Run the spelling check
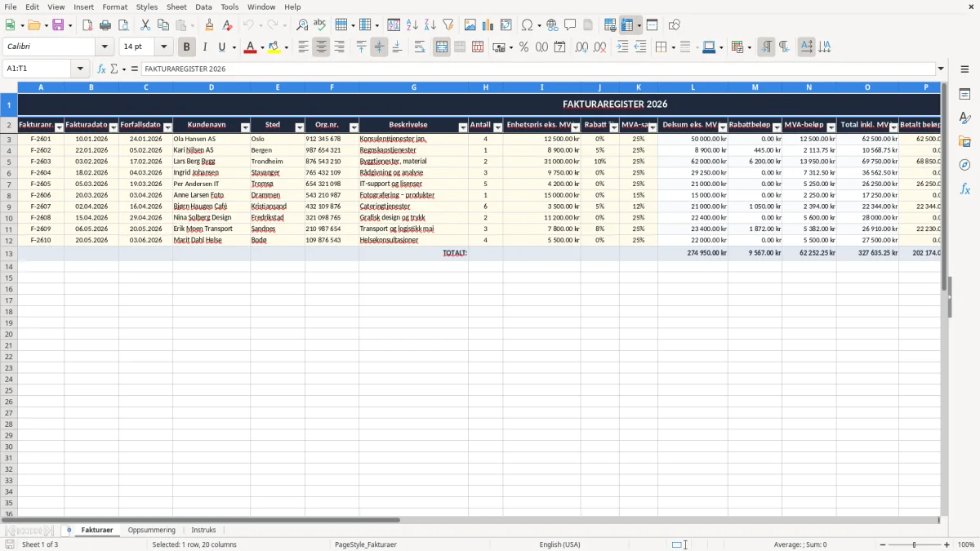The height and width of the screenshot is (551, 980). tap(320, 25)
